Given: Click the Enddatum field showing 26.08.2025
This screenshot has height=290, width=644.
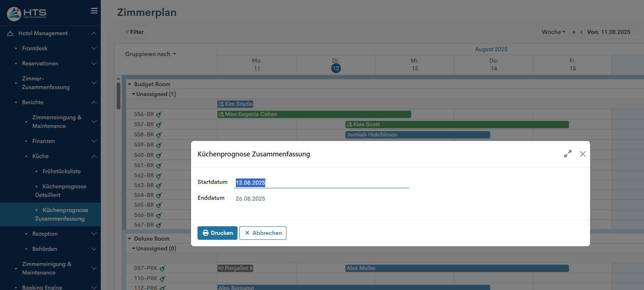Looking at the screenshot, I should click(251, 199).
